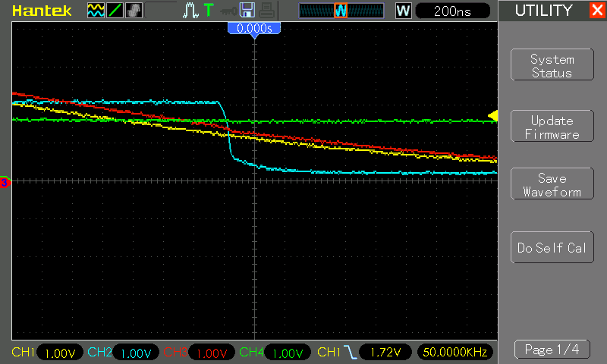Viewport: 607px width, 364px height.
Task: Click the floppy disk save icon
Action: [247, 11]
